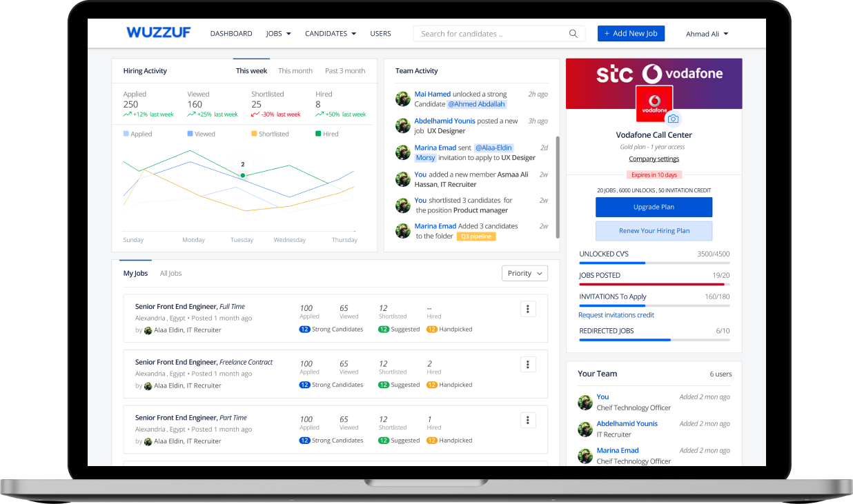Toggle the Shortlisted series legend
Image resolution: width=853 pixels, height=504 pixels.
[x=270, y=134]
